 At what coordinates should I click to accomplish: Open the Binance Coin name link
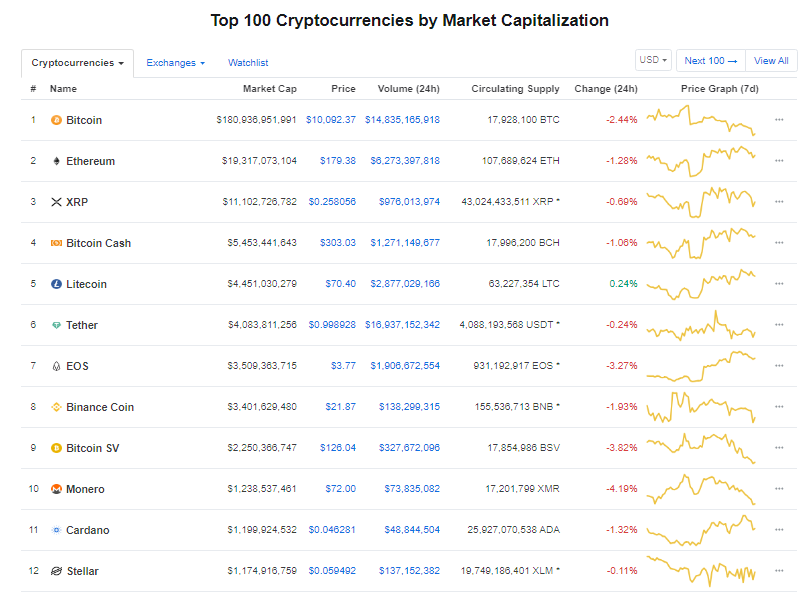(x=100, y=407)
